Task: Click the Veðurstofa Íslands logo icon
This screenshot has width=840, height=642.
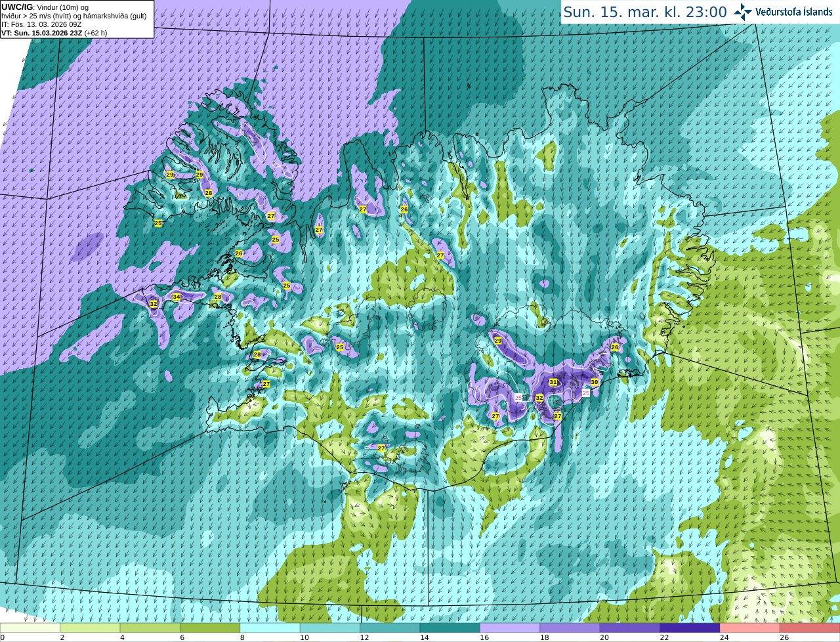Action: tap(743, 11)
